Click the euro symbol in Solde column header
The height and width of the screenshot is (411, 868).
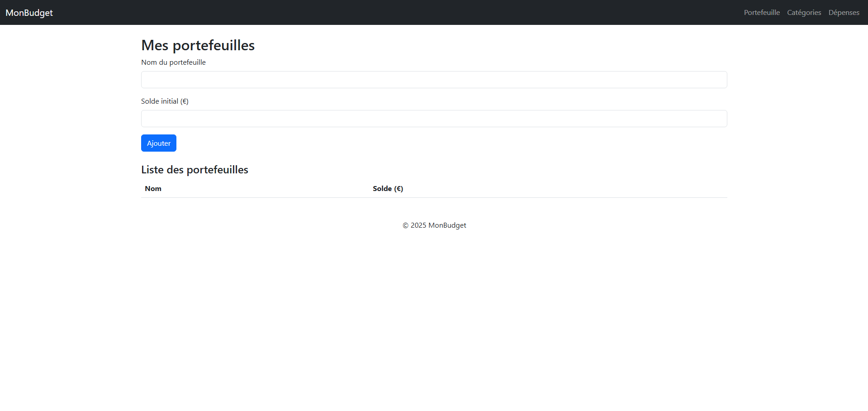(398, 189)
